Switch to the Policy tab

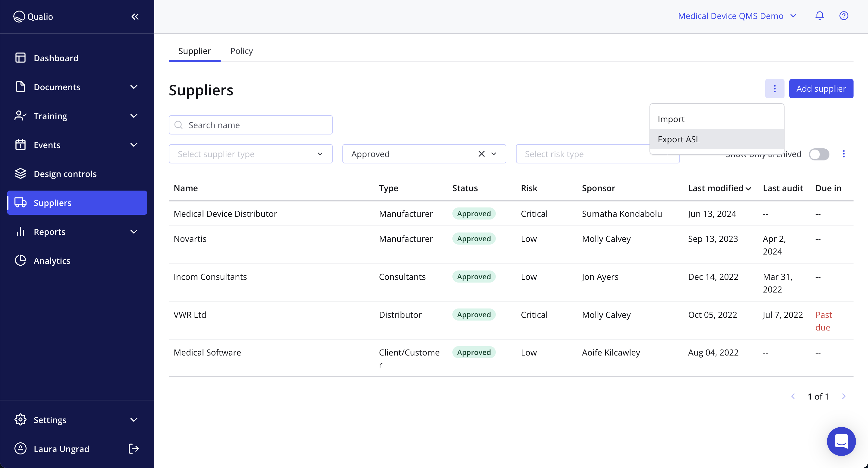242,51
